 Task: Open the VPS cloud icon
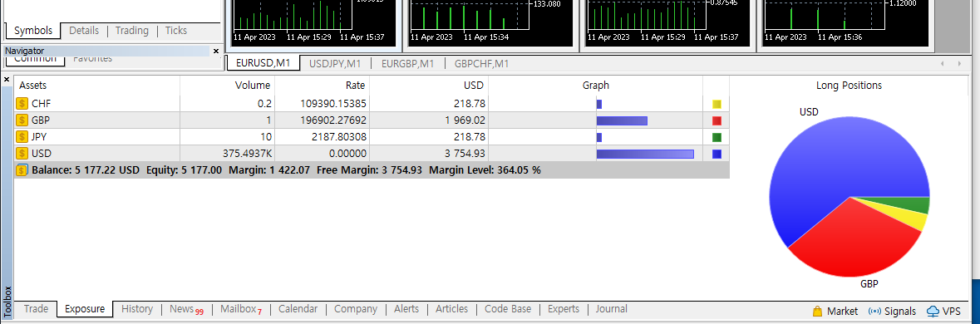933,311
